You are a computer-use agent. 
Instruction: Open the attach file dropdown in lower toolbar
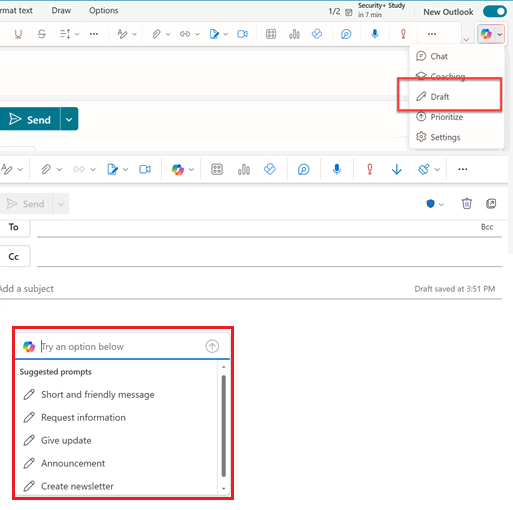click(x=59, y=169)
